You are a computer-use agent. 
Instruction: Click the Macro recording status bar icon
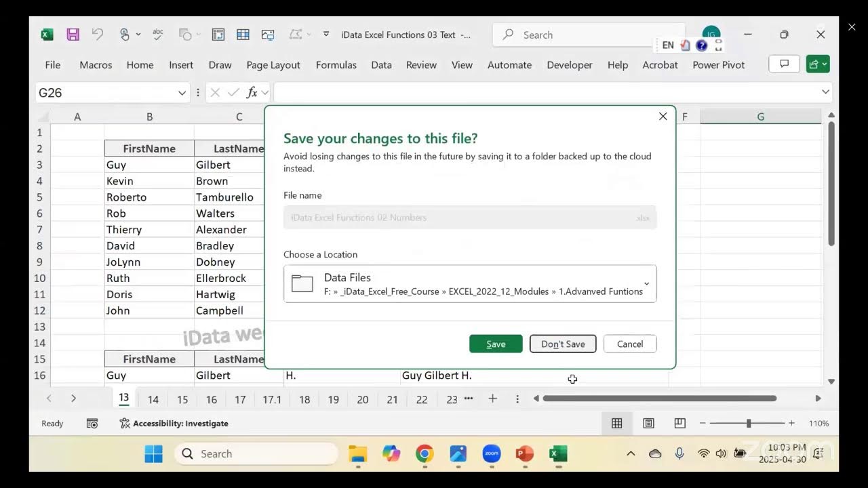click(92, 423)
